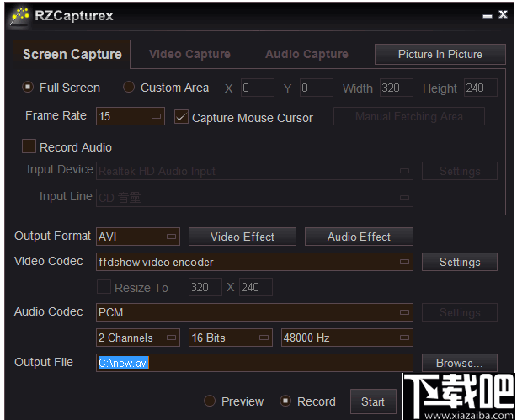The height and width of the screenshot is (420, 517).
Task: Click the capture Height field
Action: (481, 88)
